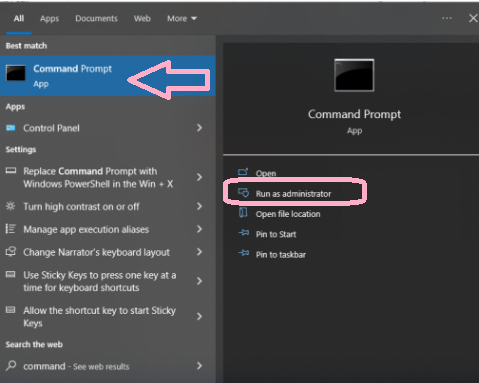The image size is (479, 383).
Task: Click the Pin to Start pin icon
Action: [x=244, y=233]
